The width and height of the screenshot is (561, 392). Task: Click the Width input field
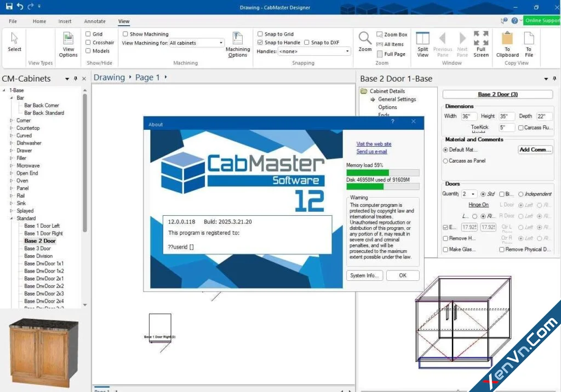pyautogui.click(x=469, y=116)
